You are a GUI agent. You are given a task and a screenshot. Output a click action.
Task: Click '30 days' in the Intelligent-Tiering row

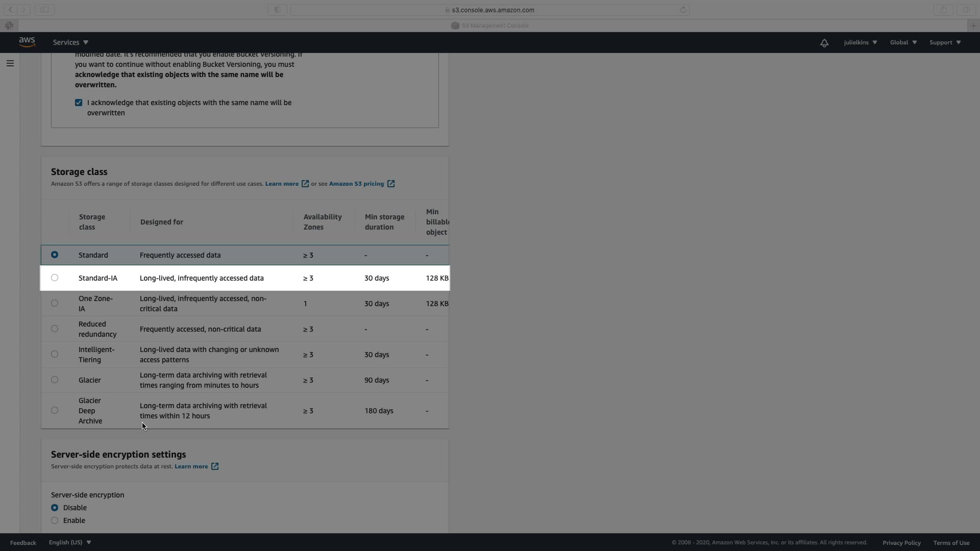pos(377,355)
